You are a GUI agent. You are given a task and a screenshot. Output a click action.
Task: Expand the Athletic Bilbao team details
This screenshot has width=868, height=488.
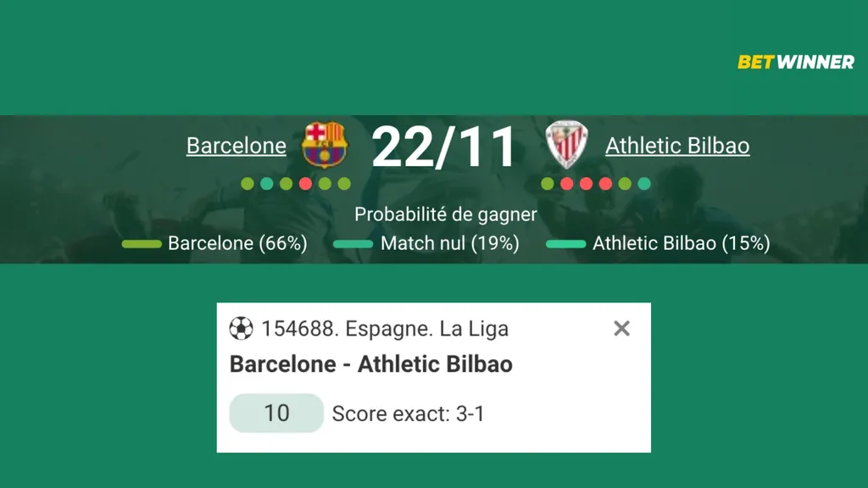677,145
